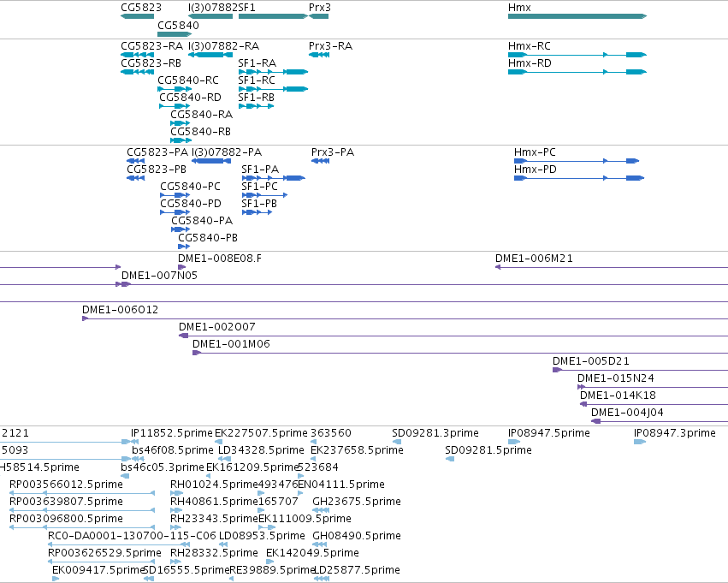Select the RH28332.5prime EST label

214,554
